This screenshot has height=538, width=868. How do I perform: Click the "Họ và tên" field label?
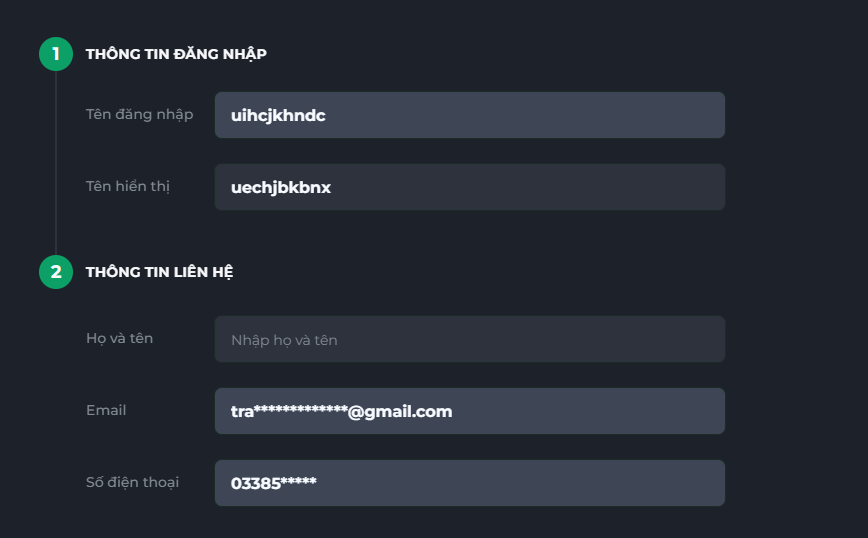pyautogui.click(x=120, y=338)
